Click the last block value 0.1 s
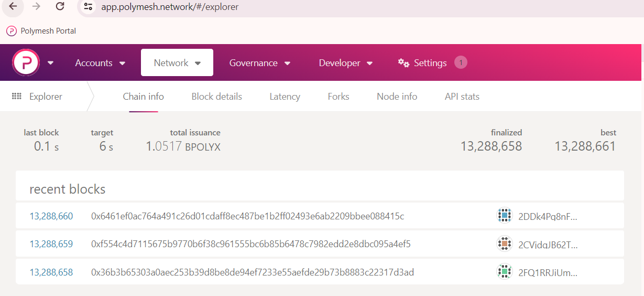 coord(46,147)
